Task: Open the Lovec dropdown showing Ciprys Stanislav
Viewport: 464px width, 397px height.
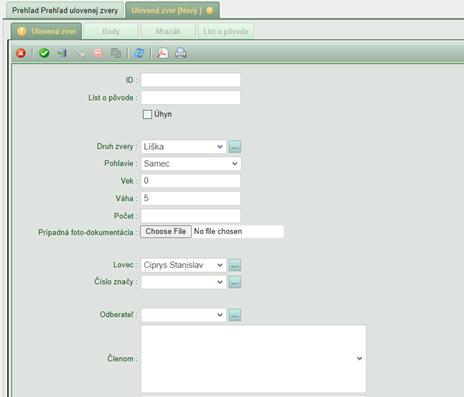Action: [x=183, y=265]
